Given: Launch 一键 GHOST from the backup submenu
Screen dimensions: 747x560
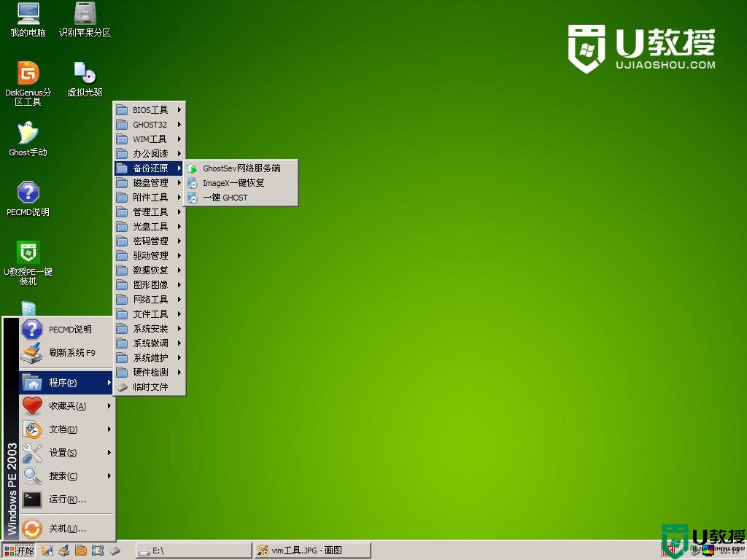Looking at the screenshot, I should click(x=225, y=198).
